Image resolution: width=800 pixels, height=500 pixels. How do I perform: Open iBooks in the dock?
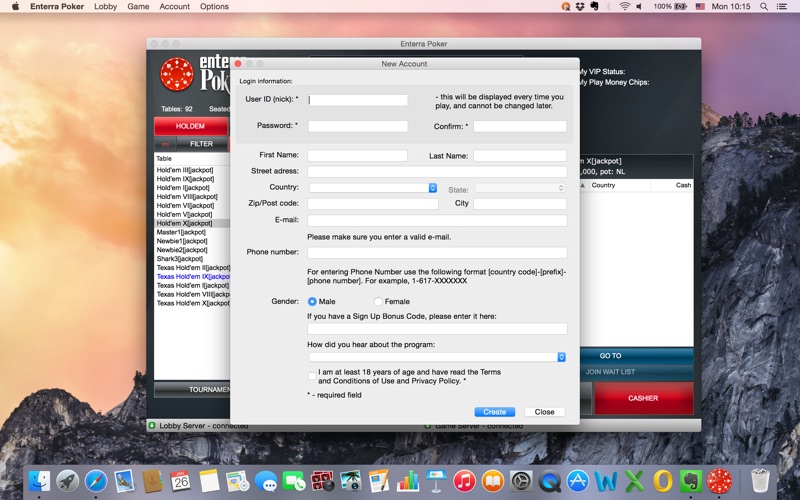pos(493,481)
